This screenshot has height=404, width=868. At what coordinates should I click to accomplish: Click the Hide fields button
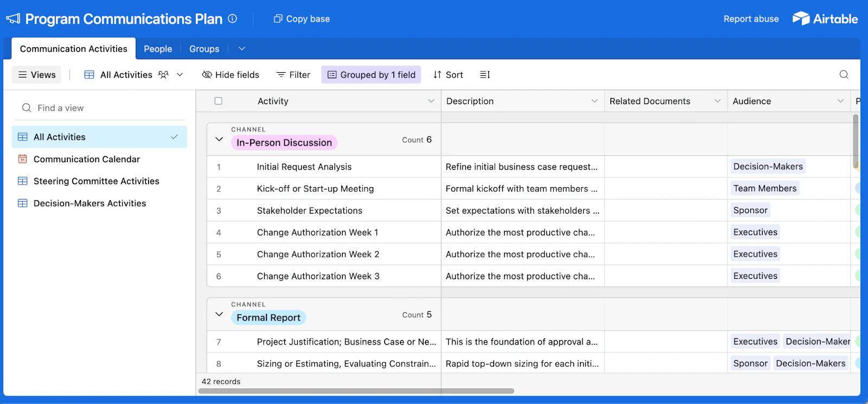click(231, 75)
